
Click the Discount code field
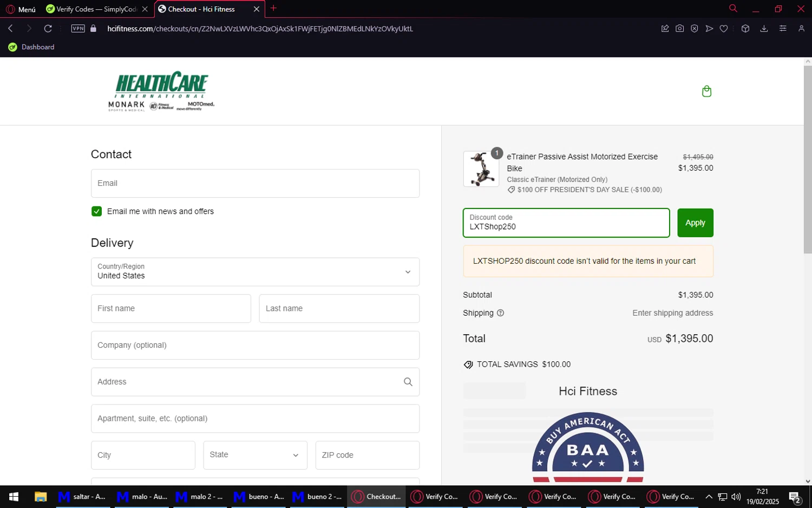566,223
